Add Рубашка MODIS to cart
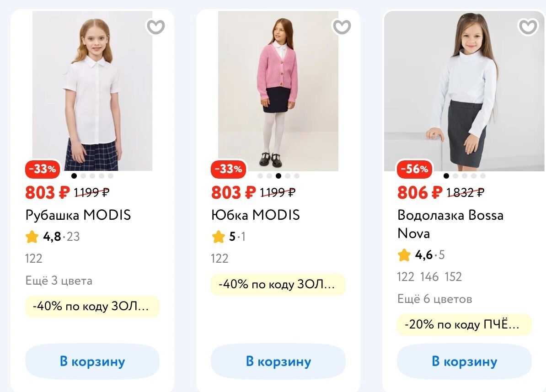This screenshot has height=392, width=546. click(92, 362)
